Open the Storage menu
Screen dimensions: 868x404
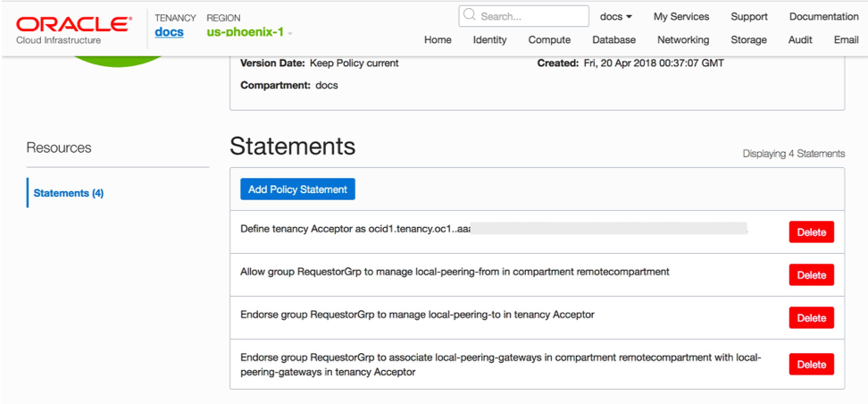click(748, 39)
